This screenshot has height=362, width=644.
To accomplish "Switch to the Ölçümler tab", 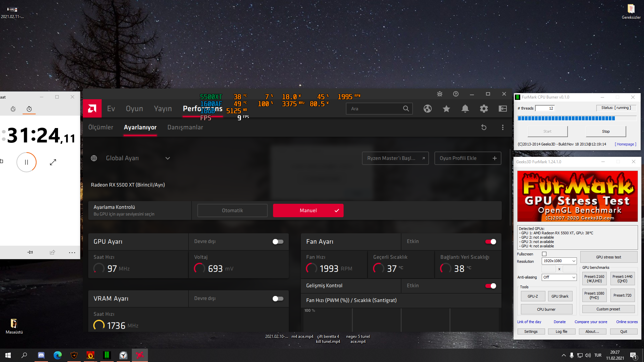I will pyautogui.click(x=101, y=127).
